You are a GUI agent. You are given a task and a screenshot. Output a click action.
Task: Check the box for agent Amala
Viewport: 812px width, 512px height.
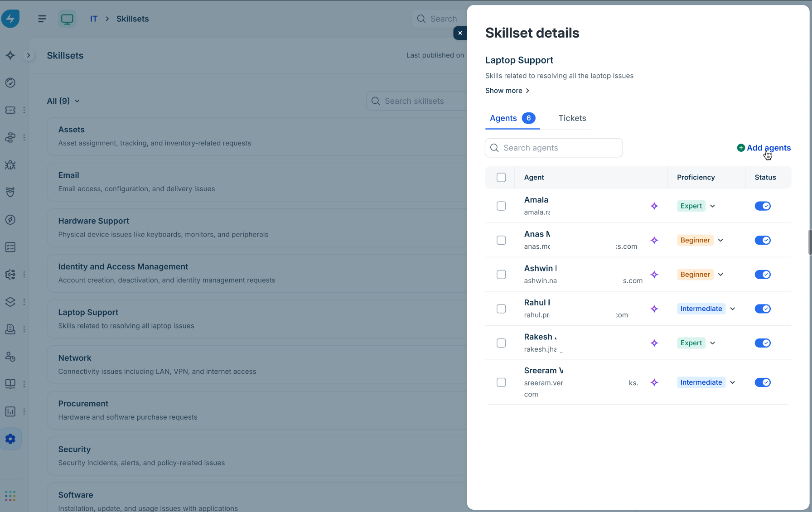(x=501, y=206)
